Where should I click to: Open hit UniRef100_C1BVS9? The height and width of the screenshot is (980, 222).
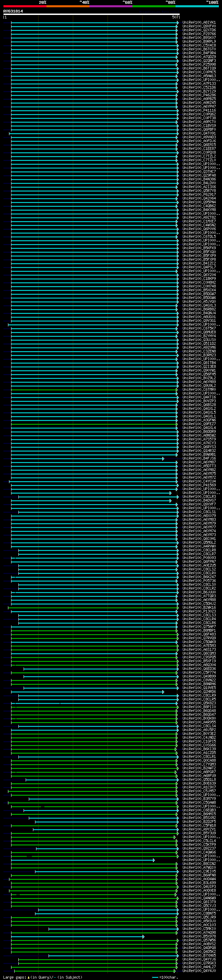199,125
